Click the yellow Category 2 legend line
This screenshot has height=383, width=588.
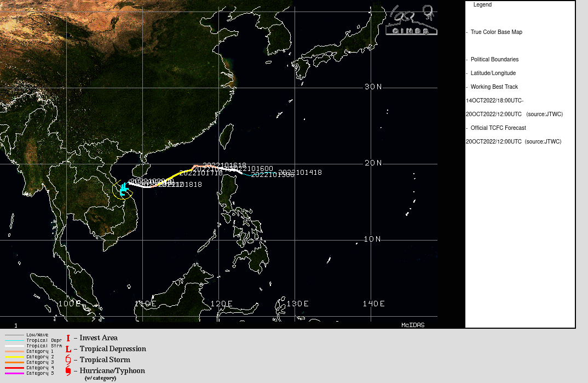click(x=15, y=357)
